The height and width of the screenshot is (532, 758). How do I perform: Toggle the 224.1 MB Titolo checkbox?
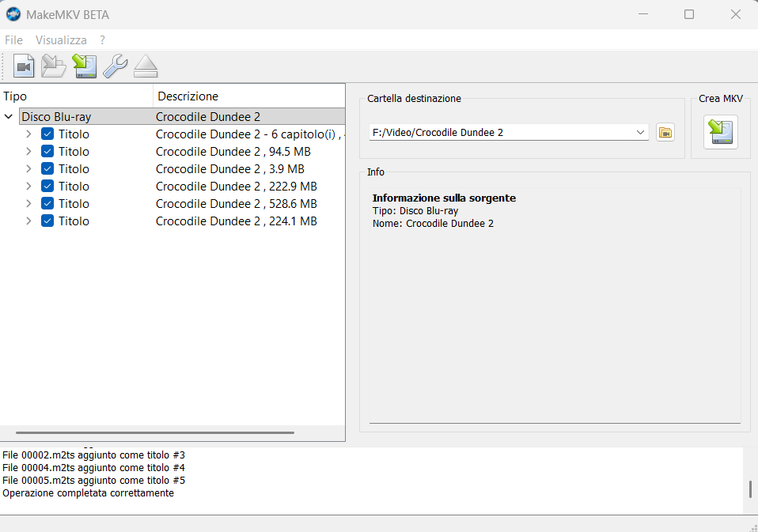[47, 221]
